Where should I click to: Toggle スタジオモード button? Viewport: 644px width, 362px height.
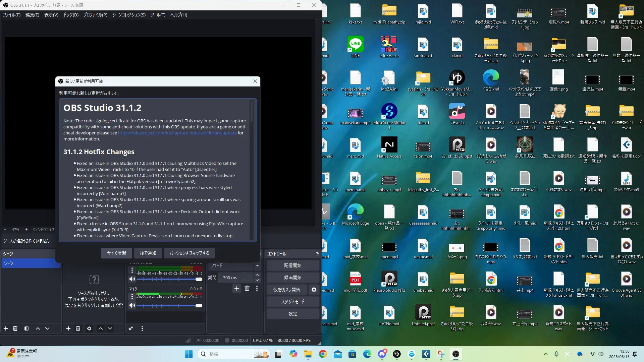[293, 302]
